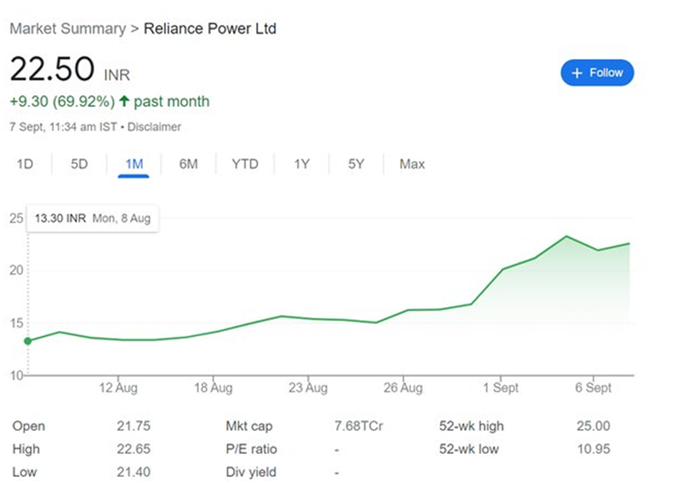Click the green start point on the chart
The image size is (683, 489).
click(x=28, y=341)
